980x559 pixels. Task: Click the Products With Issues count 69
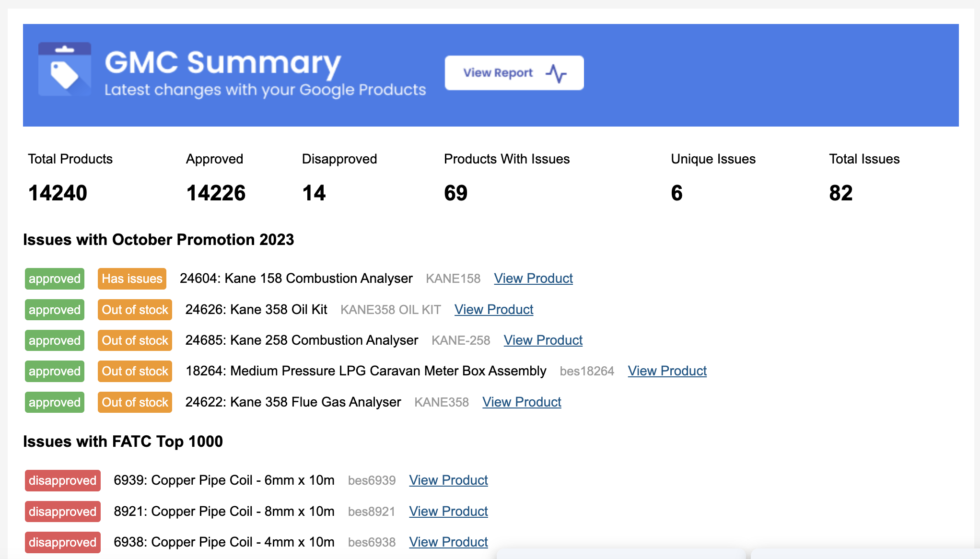pyautogui.click(x=455, y=193)
